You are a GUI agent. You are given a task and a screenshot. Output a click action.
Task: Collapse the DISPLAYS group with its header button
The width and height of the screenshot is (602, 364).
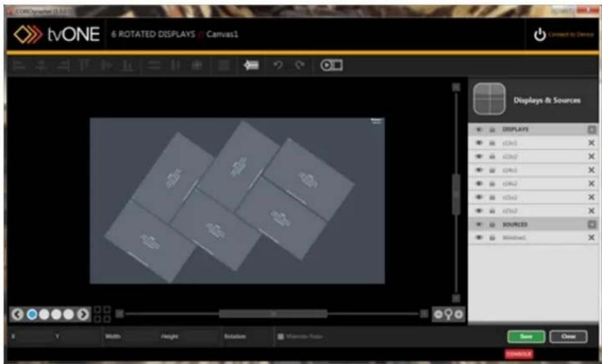(592, 130)
